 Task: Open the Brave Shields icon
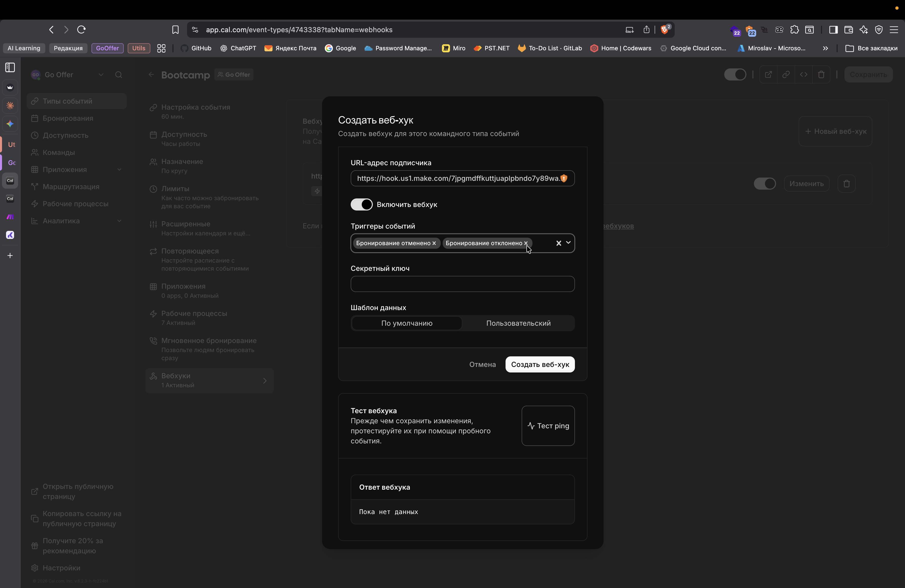click(x=665, y=30)
